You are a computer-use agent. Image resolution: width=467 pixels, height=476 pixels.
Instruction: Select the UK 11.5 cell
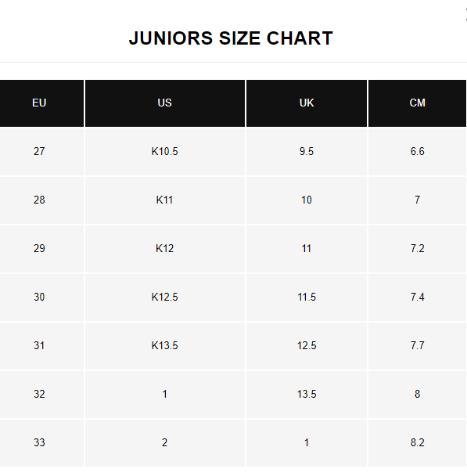[x=307, y=297]
